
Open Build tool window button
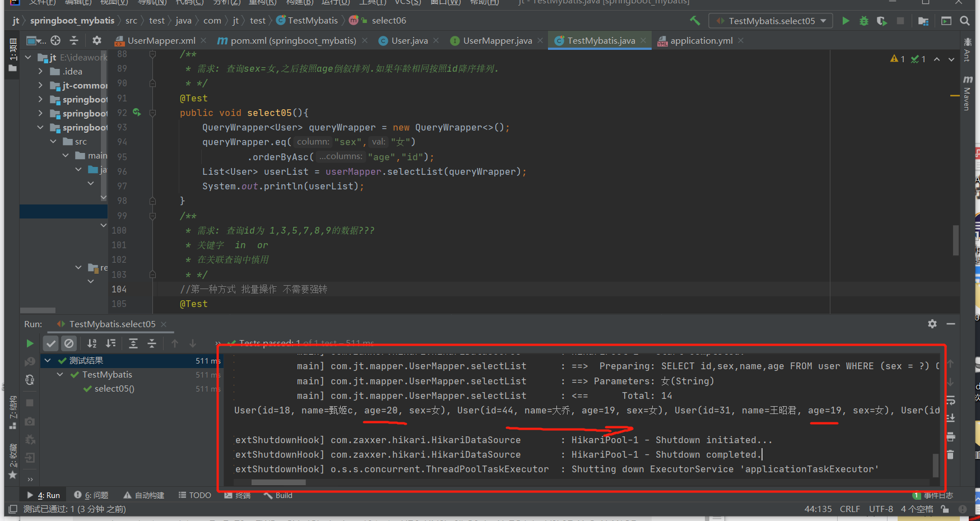(x=279, y=495)
